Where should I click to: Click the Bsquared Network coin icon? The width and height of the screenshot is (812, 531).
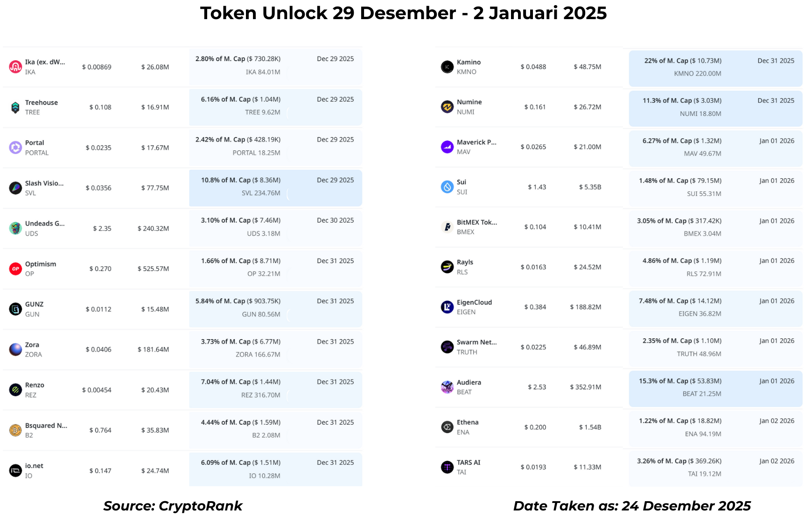tap(15, 430)
